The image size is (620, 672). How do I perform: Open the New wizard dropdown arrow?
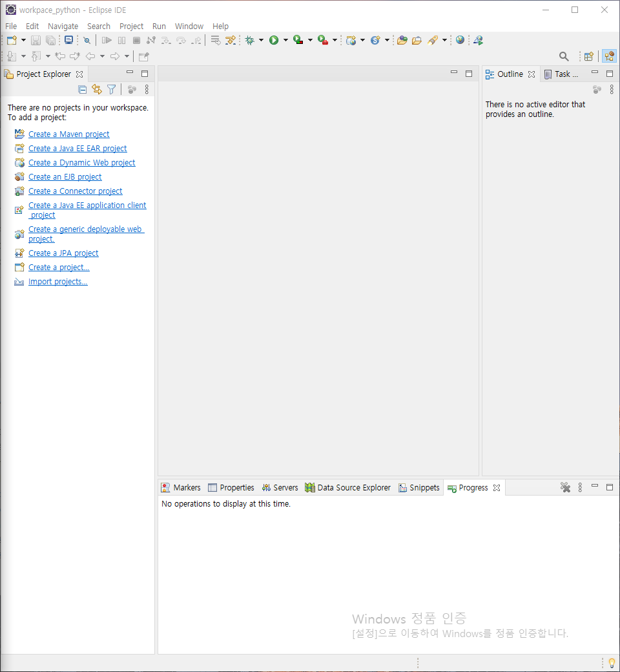tap(23, 40)
